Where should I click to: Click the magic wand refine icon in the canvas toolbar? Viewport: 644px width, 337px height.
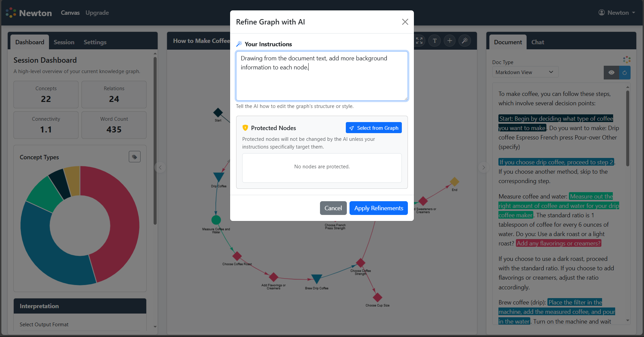tap(465, 41)
